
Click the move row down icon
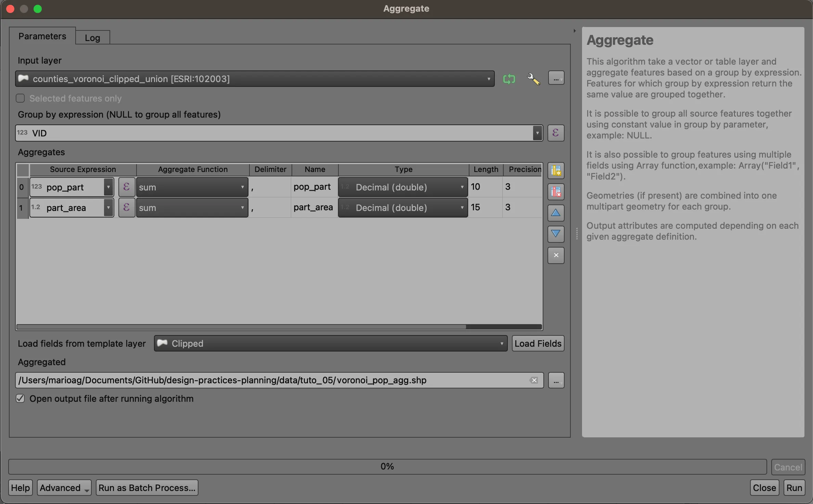556,234
